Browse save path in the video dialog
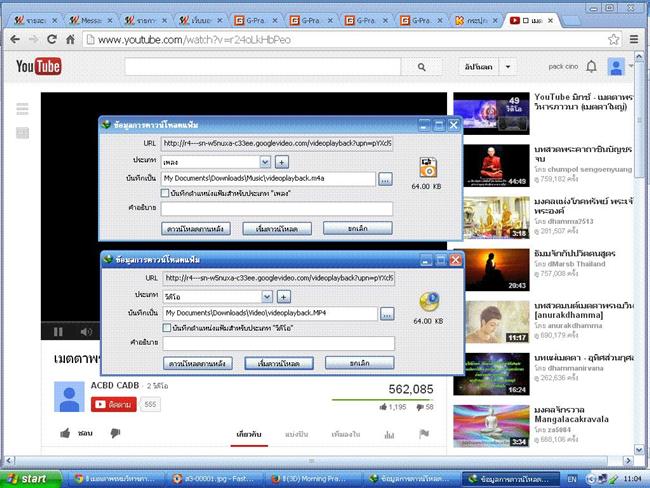The height and width of the screenshot is (488, 650). pyautogui.click(x=387, y=314)
